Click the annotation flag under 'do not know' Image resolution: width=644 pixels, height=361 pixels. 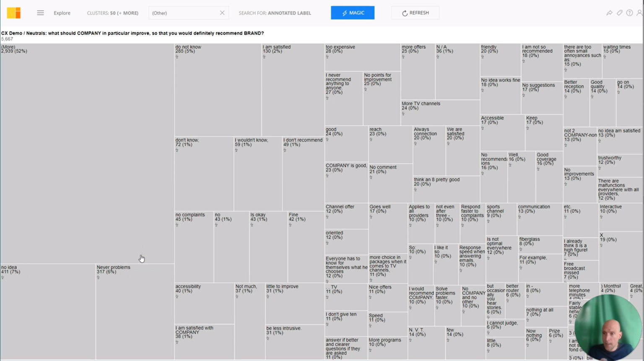[x=177, y=56]
